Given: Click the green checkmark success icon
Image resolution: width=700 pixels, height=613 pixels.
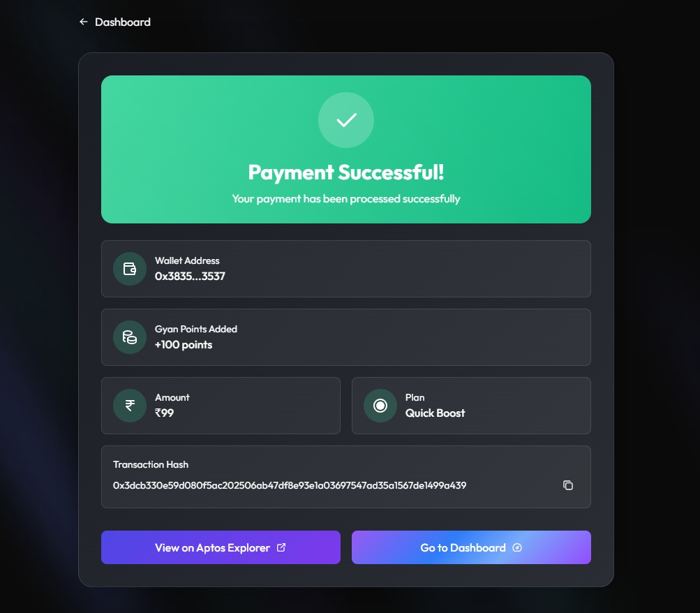Looking at the screenshot, I should pyautogui.click(x=346, y=120).
